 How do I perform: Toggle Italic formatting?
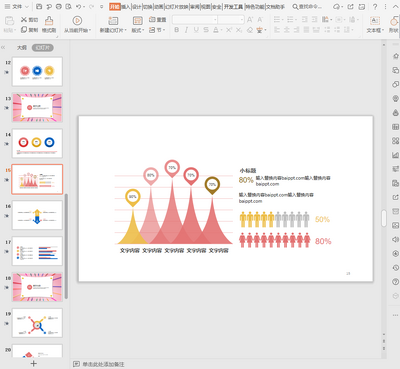tap(186, 30)
